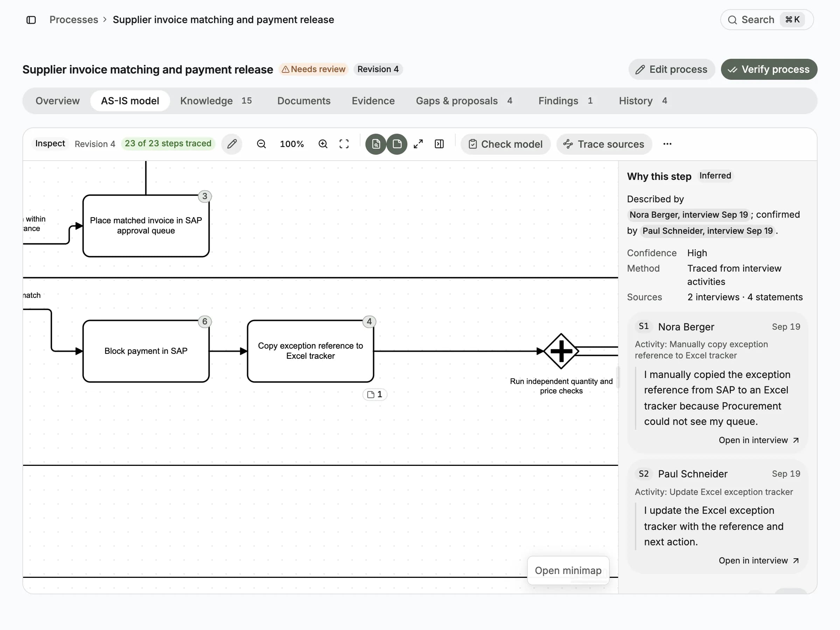Click 23 of 23 steps traced badge

pos(168,143)
